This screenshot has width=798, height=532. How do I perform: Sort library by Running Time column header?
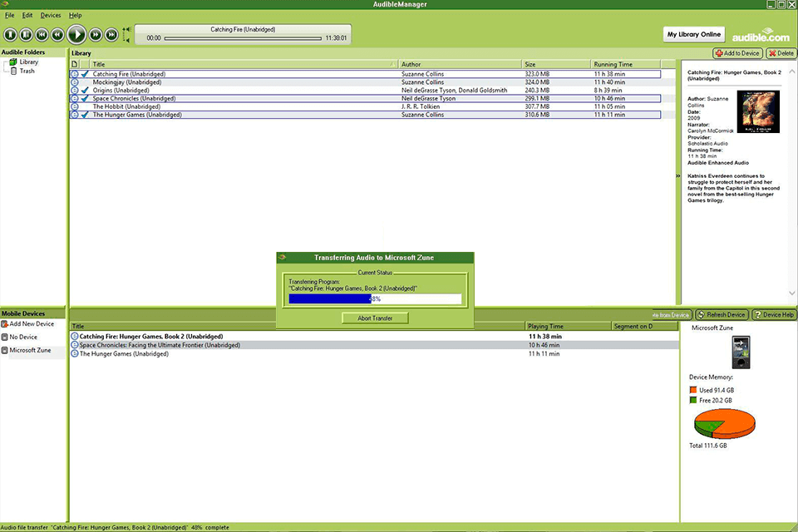click(625, 64)
